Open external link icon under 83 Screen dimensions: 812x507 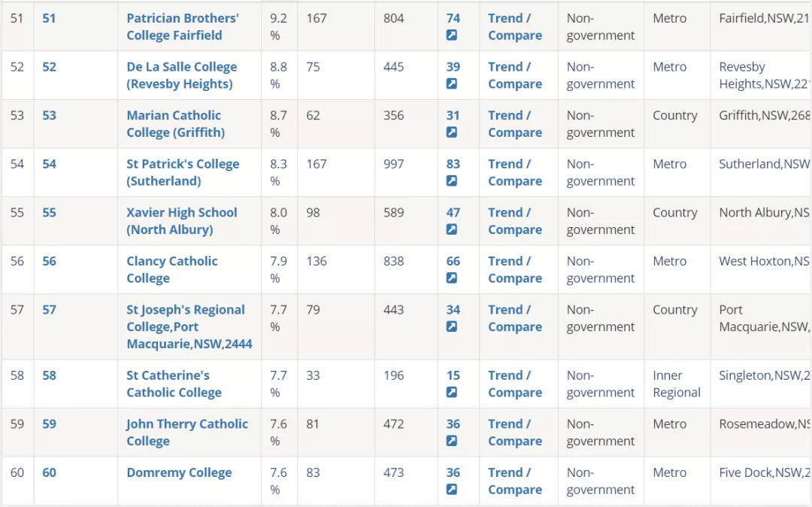[x=452, y=181]
